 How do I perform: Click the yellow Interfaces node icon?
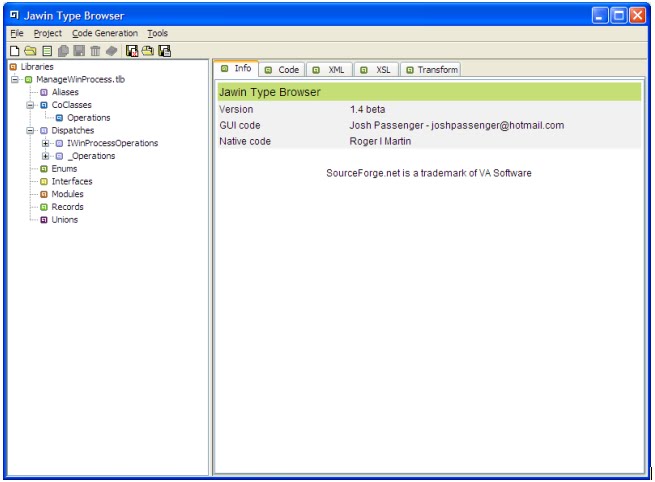[44, 182]
